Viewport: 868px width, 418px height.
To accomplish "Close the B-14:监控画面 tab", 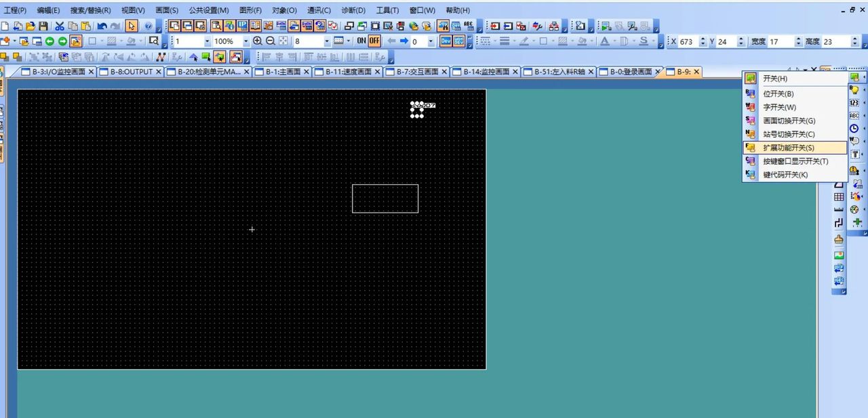I will 515,71.
